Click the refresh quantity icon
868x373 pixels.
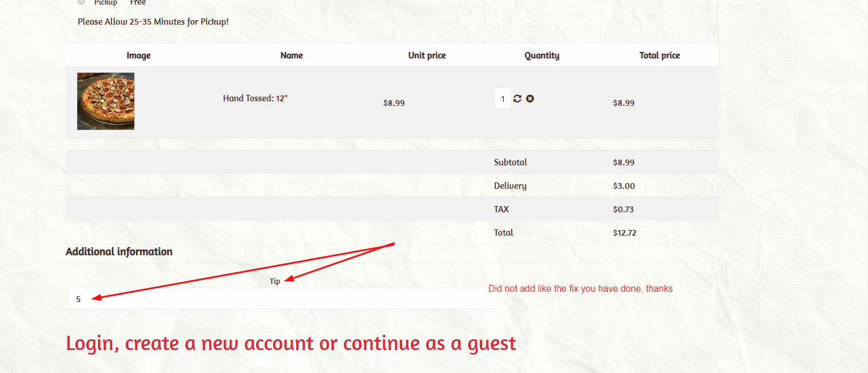coord(517,98)
